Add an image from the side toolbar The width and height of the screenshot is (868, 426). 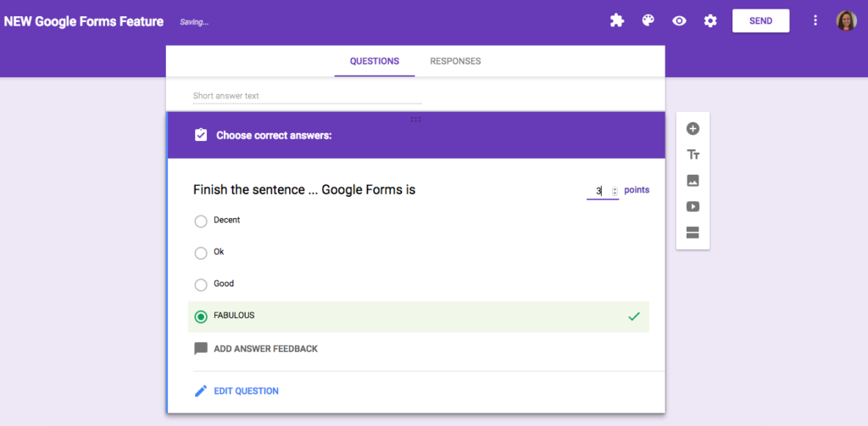(x=693, y=181)
